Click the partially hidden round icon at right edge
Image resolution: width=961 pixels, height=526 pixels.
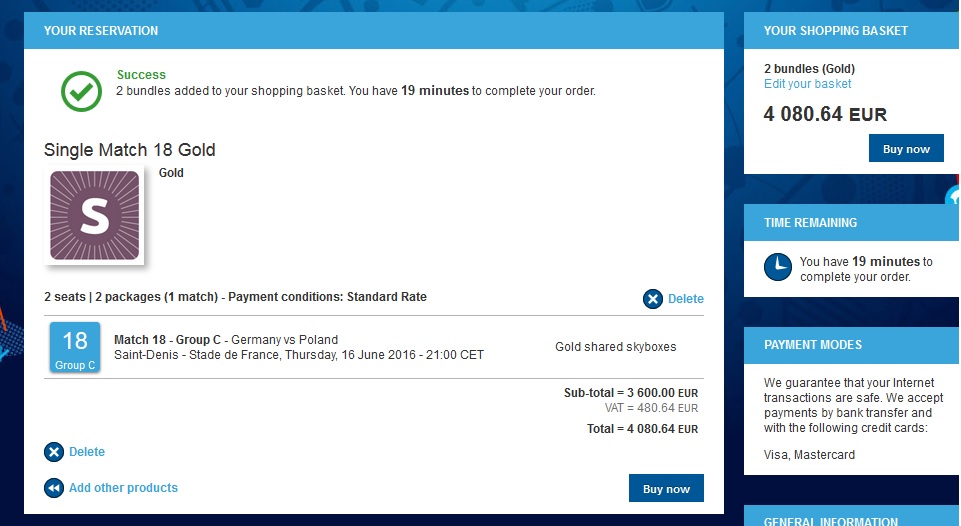[953, 197]
